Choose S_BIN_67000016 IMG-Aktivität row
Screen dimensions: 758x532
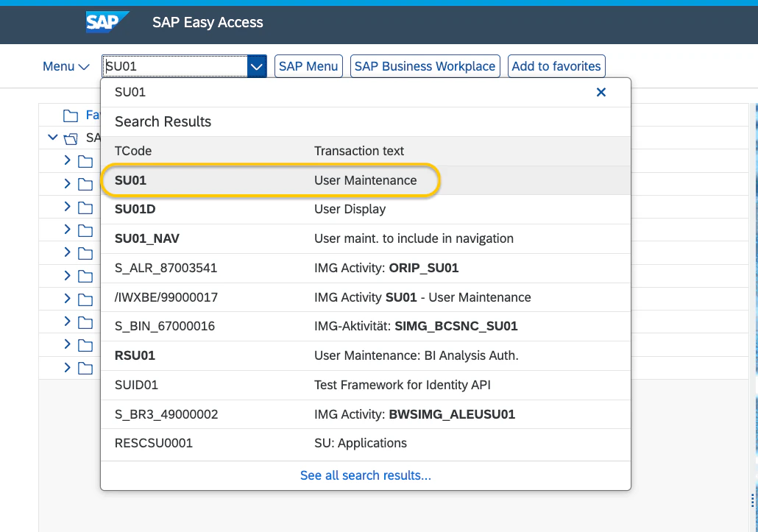coord(366,326)
